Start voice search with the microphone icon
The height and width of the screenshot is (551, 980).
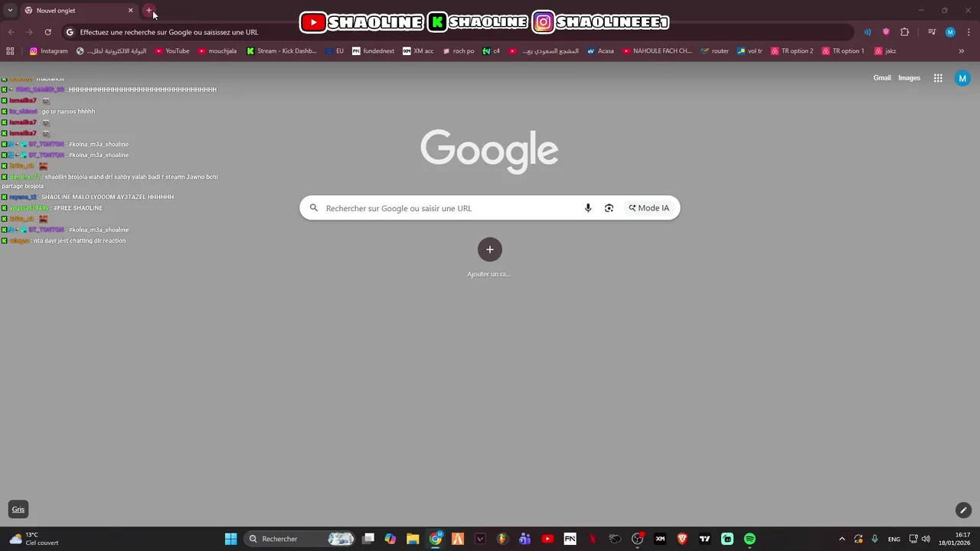[x=588, y=208]
